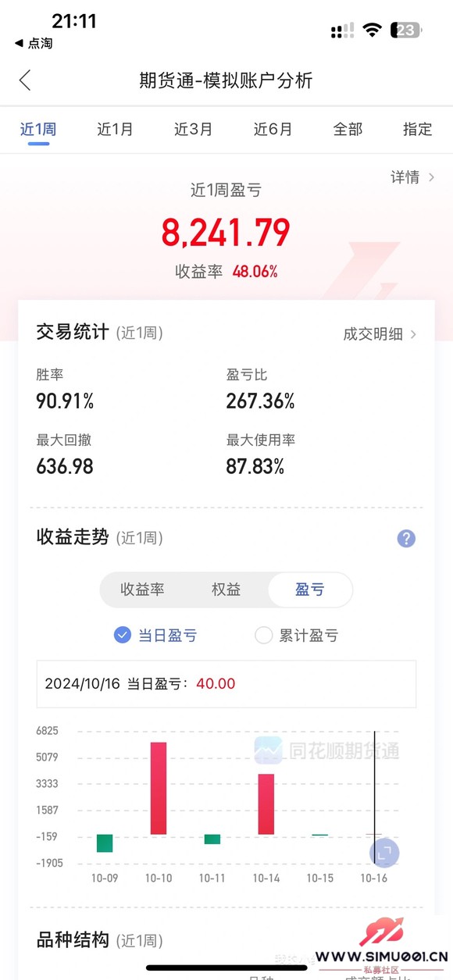453x980 pixels.
Task: Tap the 10-10 red profit bar
Action: pyautogui.click(x=159, y=788)
